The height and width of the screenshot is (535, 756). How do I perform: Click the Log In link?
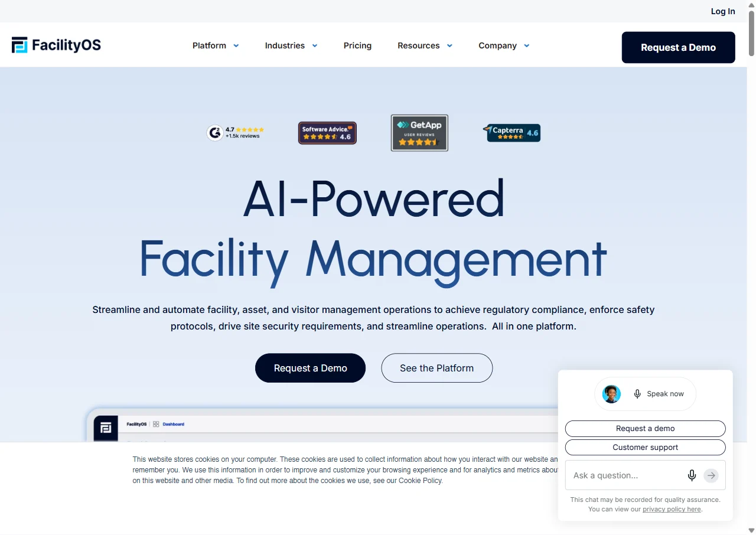point(723,11)
